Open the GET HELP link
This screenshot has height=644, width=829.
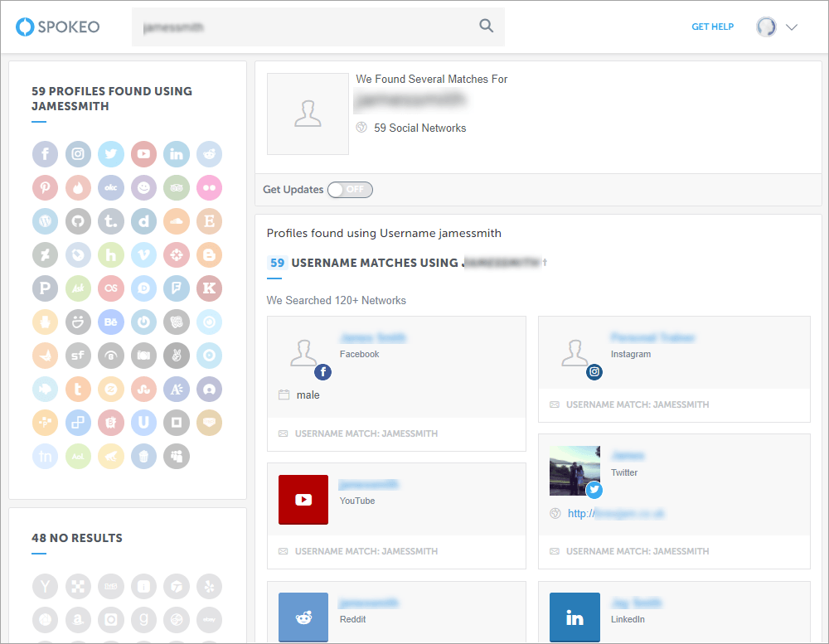[x=713, y=27]
